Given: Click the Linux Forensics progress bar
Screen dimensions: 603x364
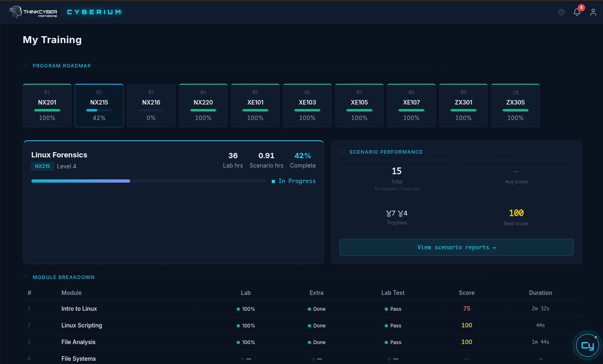Looking at the screenshot, I should point(149,181).
